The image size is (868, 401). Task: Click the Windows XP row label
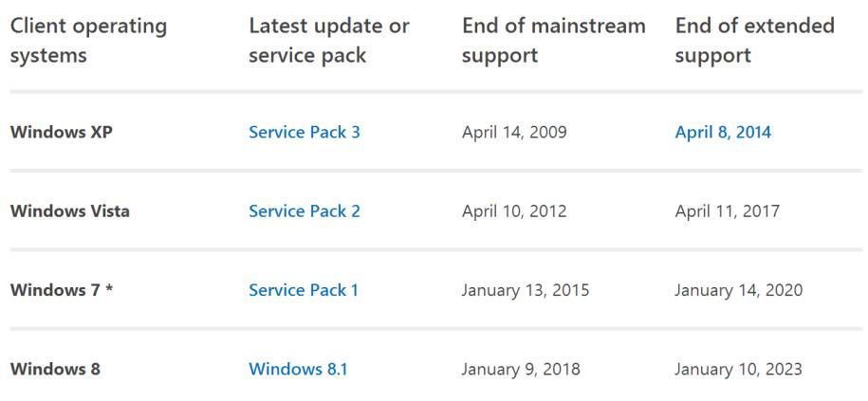pos(61,133)
